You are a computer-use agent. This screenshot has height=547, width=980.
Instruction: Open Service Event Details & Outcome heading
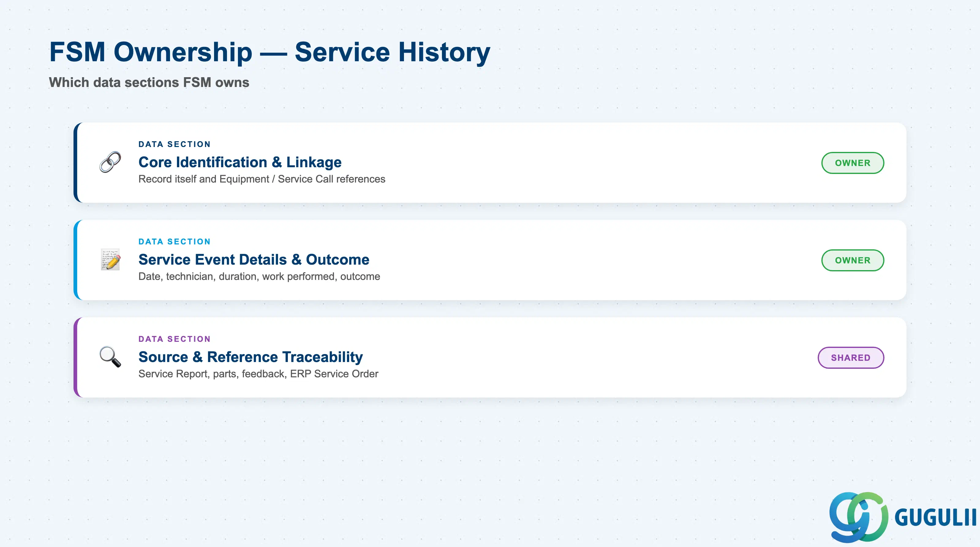(254, 259)
